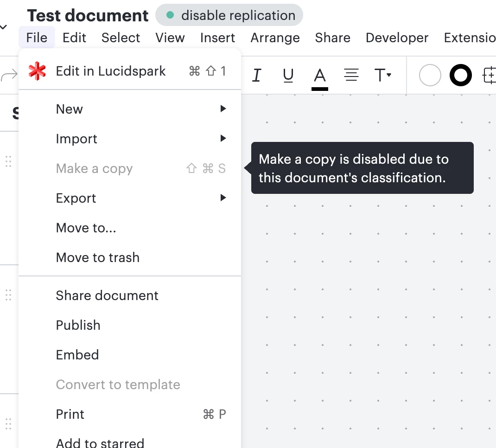This screenshot has width=496, height=448.
Task: Open the View menu
Action: point(170,38)
